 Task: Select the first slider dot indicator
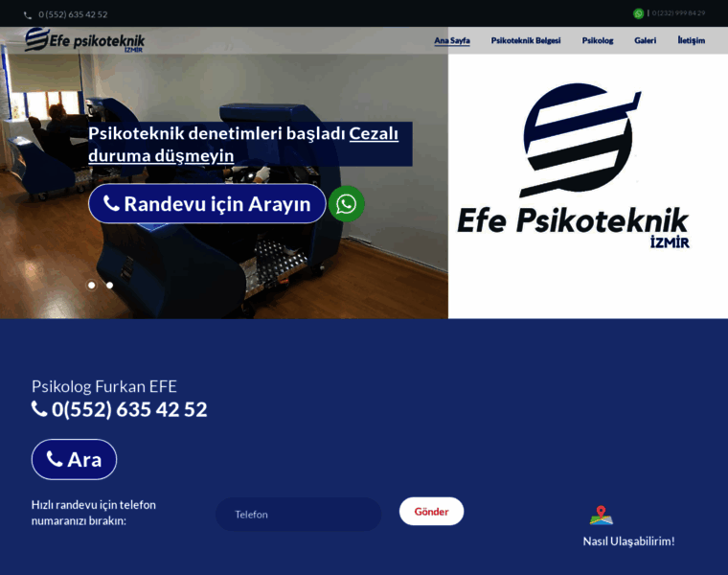point(91,286)
